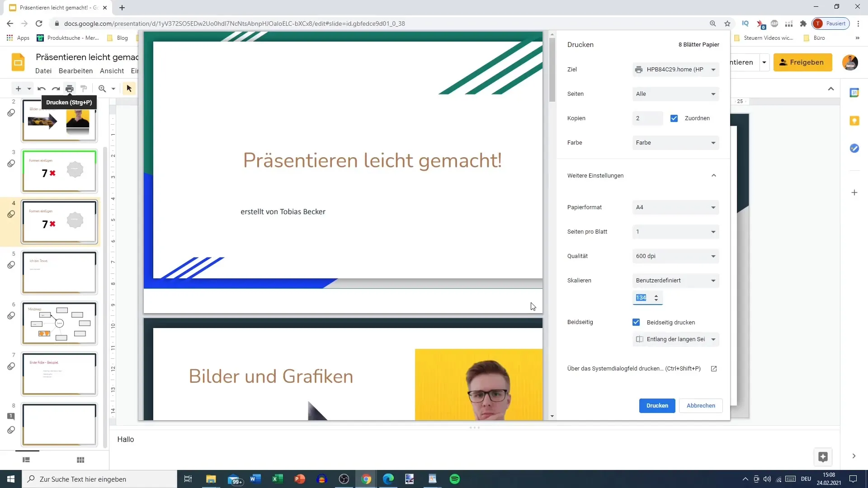Click the Kopien number field
Viewport: 868px width, 488px height.
647,118
